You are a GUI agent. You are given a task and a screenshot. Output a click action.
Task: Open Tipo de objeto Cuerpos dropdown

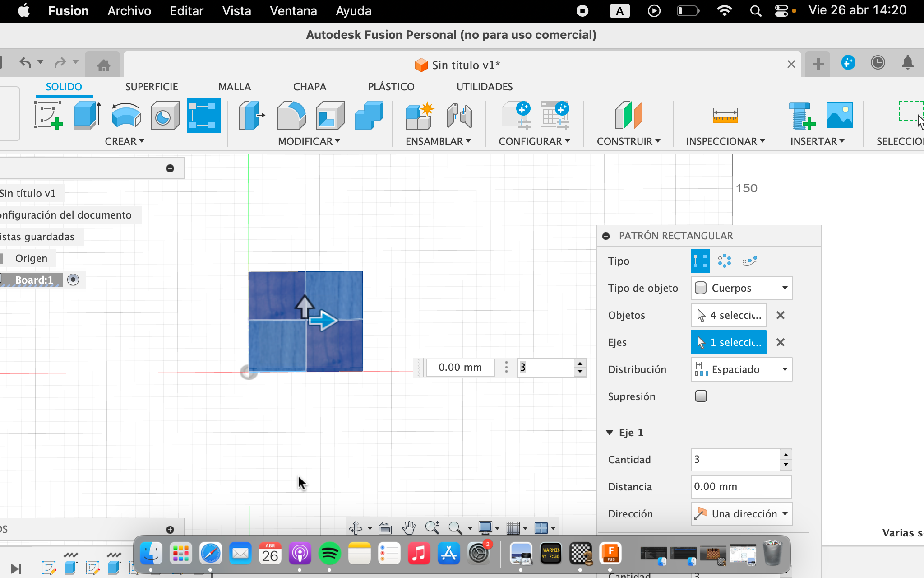pos(742,288)
